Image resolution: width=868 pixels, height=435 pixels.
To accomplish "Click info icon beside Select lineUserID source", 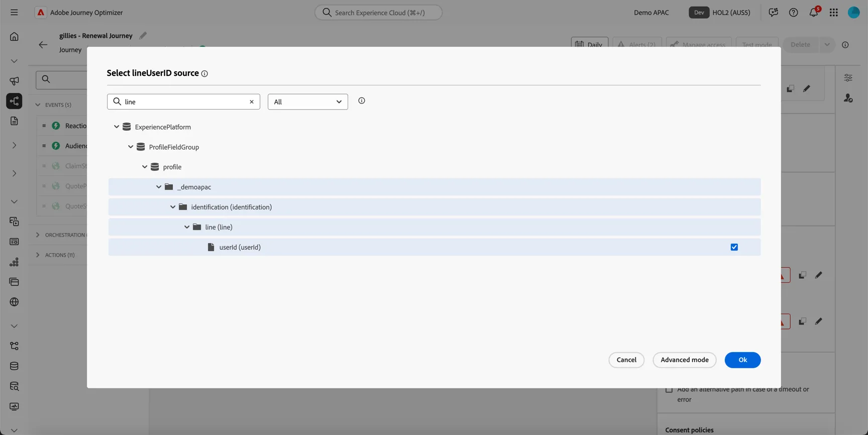I will 204,74.
